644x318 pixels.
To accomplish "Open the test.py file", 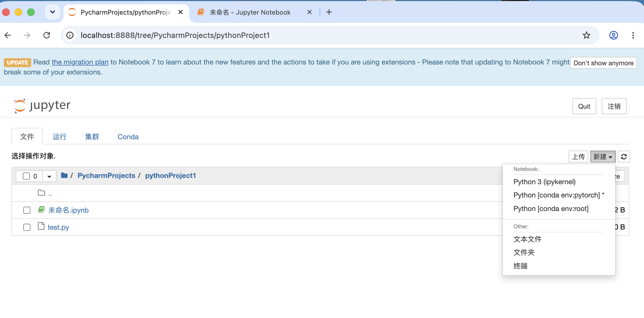I will click(58, 227).
